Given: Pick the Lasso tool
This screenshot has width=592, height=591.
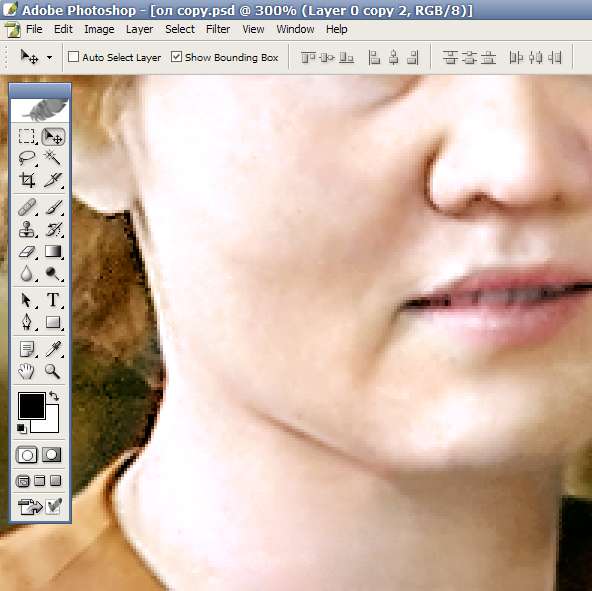Looking at the screenshot, I should click(x=26, y=157).
